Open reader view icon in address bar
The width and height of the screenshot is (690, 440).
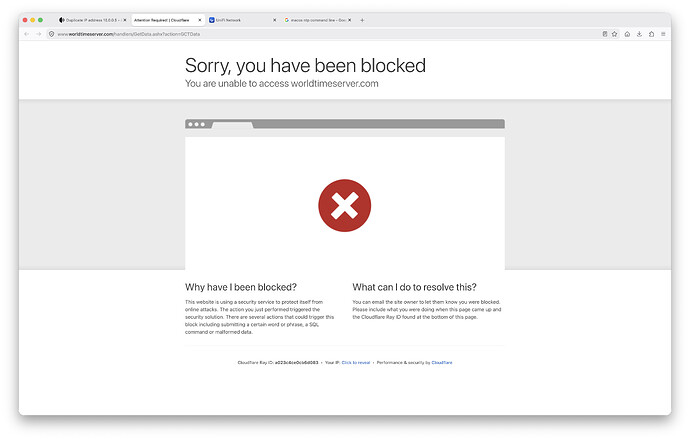pyautogui.click(x=605, y=34)
